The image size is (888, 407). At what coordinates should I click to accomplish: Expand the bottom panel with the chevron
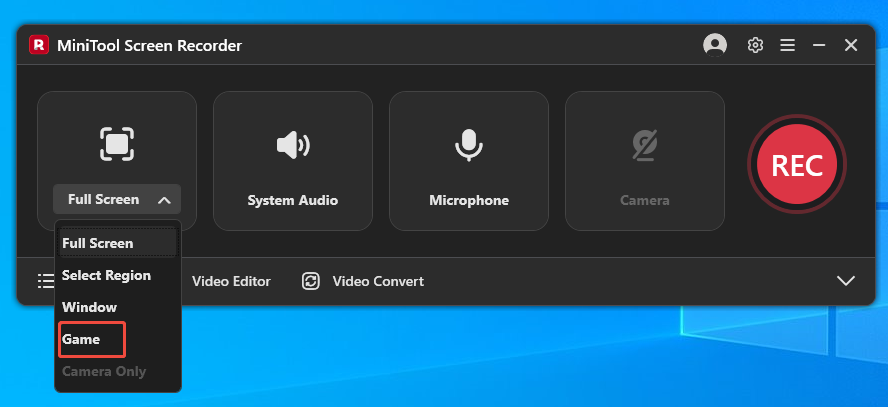click(x=846, y=281)
